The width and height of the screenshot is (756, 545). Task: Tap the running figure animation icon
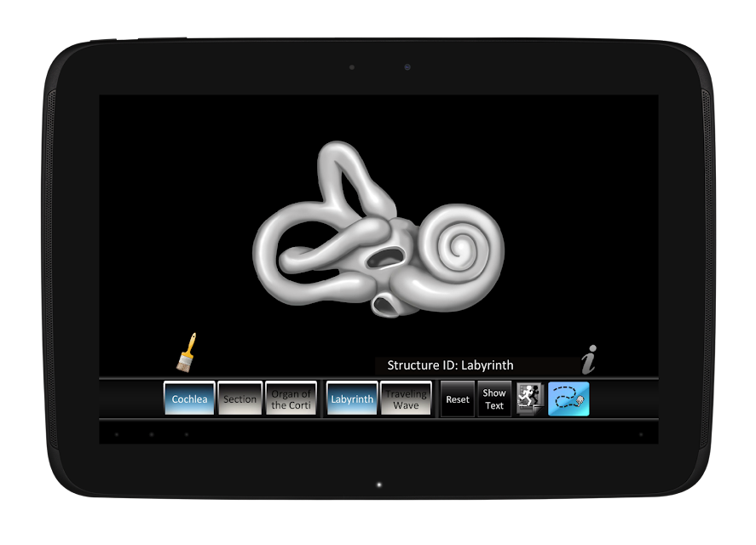(x=530, y=399)
